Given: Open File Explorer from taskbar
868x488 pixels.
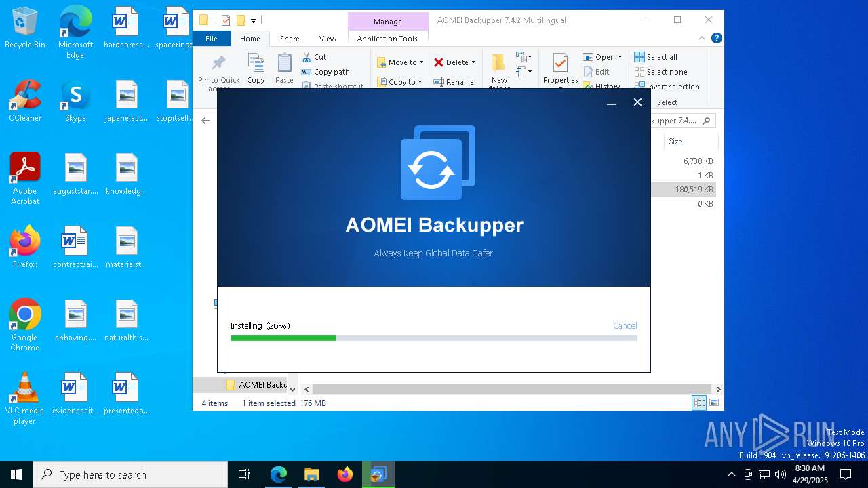Looking at the screenshot, I should click(x=311, y=474).
